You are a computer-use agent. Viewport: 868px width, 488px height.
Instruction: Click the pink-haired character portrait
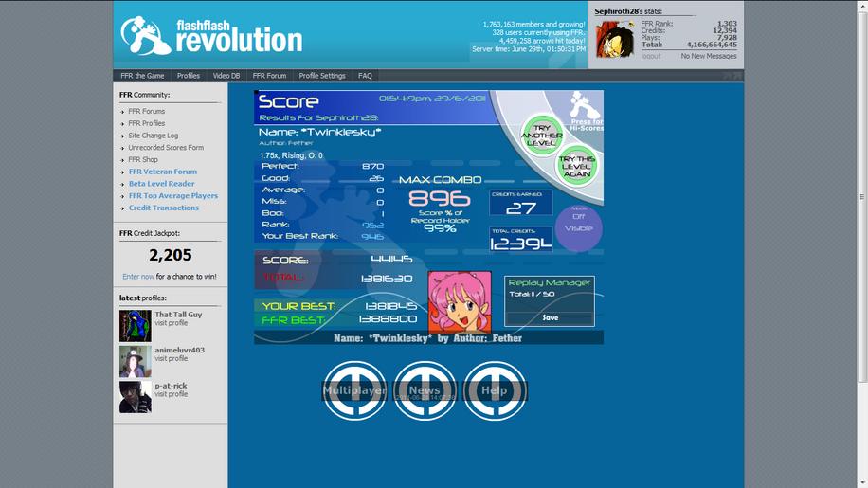click(x=460, y=302)
